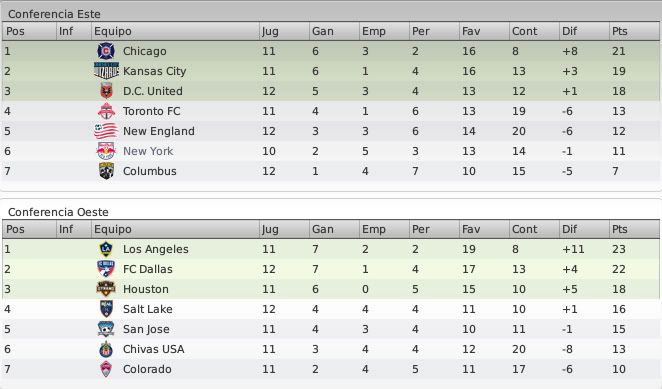Open the San Jose team page
The image size is (662, 389).
[146, 329]
